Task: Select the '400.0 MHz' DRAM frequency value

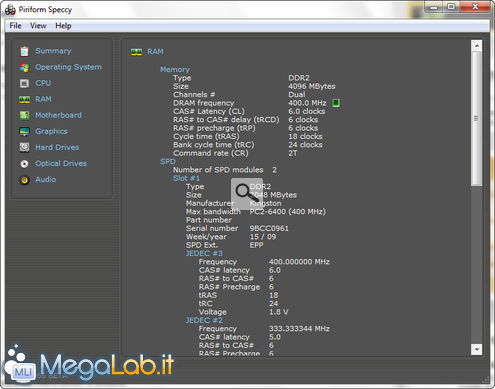Action: (307, 103)
